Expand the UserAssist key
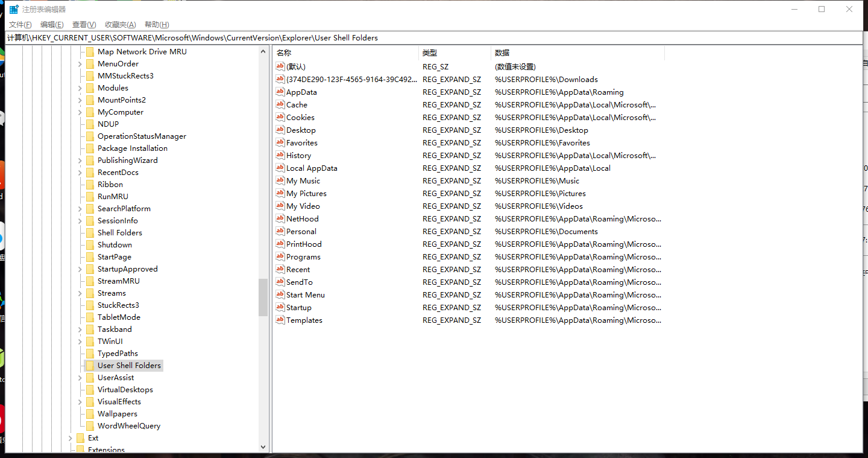Image resolution: width=868 pixels, height=458 pixels. (80, 378)
